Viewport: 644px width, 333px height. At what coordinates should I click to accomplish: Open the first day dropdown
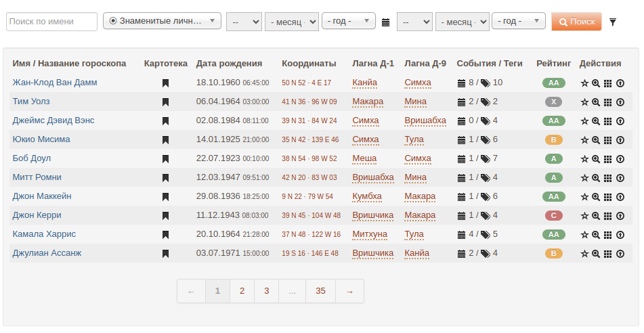pos(244,22)
